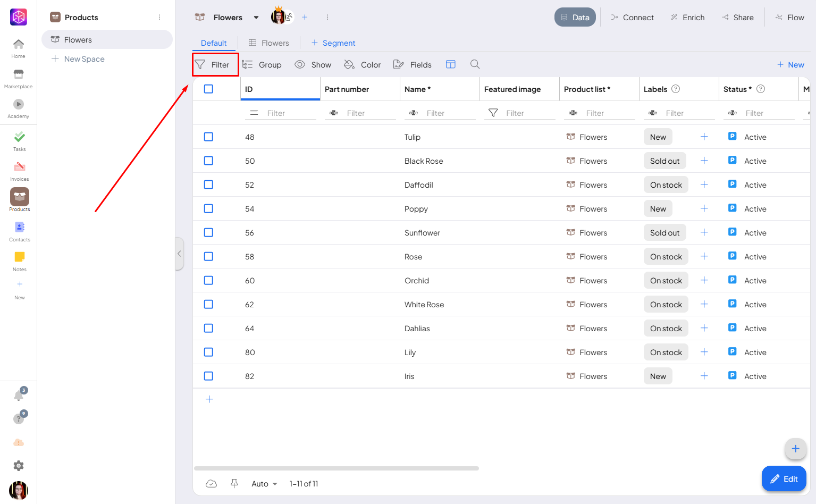Viewport: 816px width, 504px height.
Task: Open the settings gear icon
Action: [19, 466]
